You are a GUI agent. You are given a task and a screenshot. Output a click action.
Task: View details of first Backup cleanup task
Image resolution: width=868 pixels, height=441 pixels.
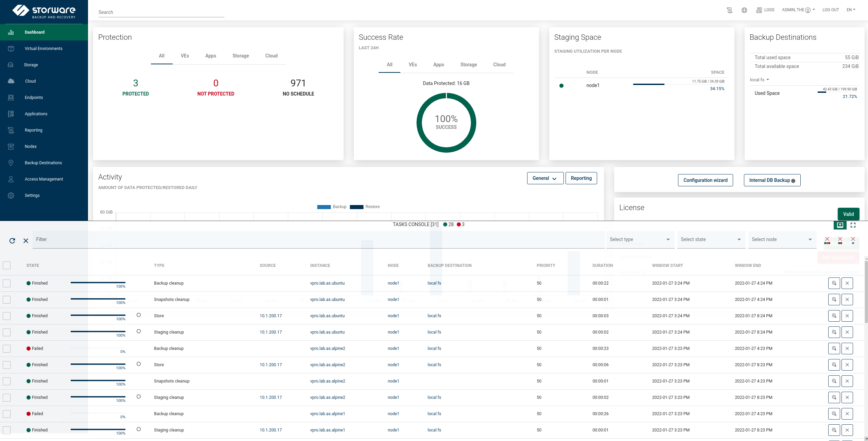pos(834,283)
